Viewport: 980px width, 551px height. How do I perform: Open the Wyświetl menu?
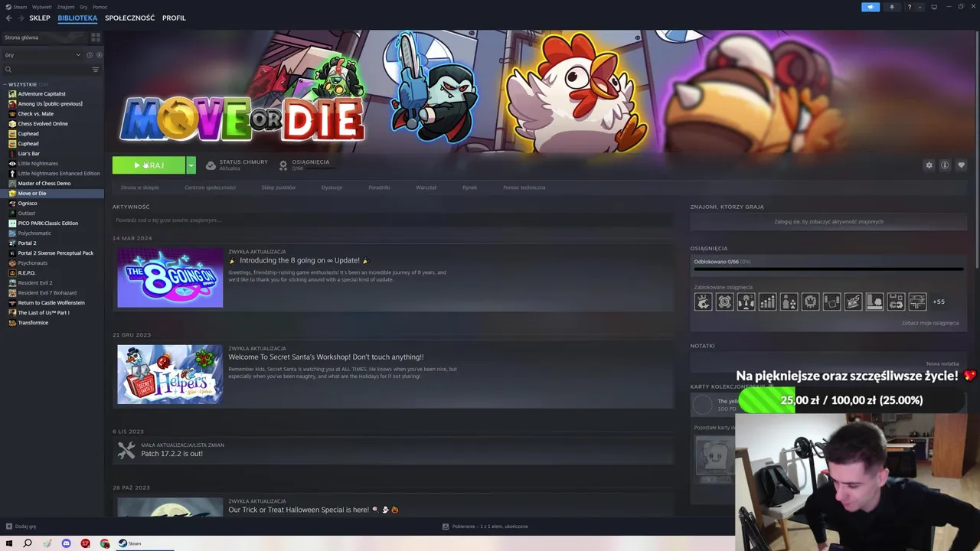point(42,7)
